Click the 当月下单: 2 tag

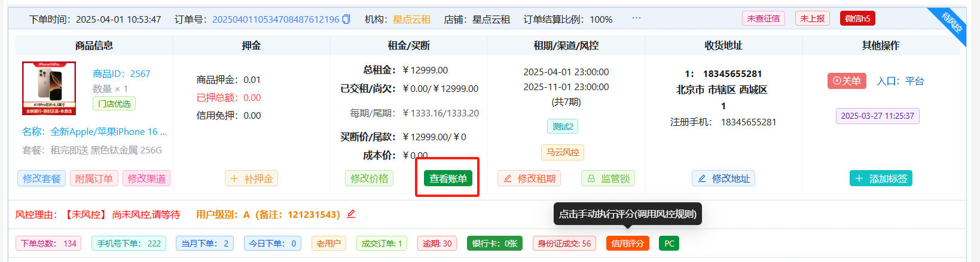(204, 243)
